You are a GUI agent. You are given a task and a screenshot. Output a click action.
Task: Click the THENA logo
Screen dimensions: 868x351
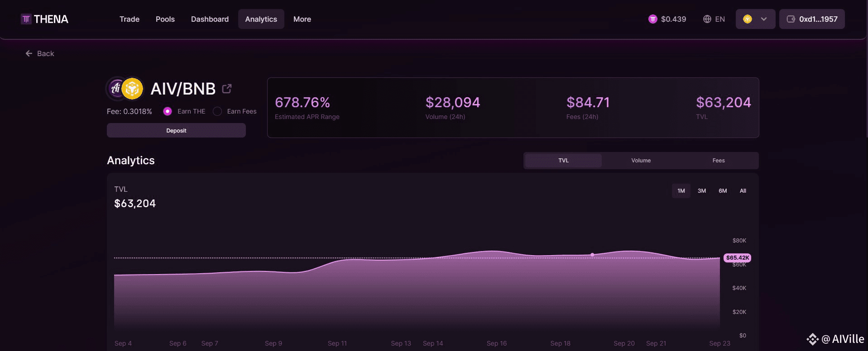tap(44, 19)
